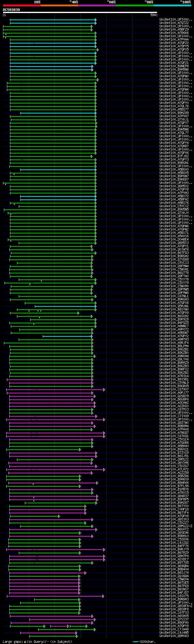This screenshot has height=644, width=194.
Task: Click the green ~80% identity legend segment
Action: [134, 5]
